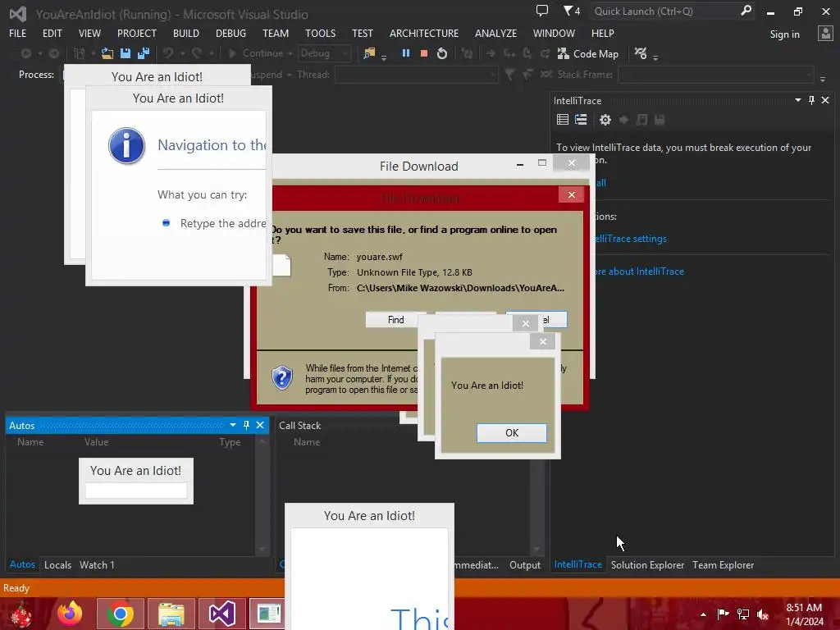Click the Value column header in Autos
This screenshot has width=840, height=630.
coord(97,442)
